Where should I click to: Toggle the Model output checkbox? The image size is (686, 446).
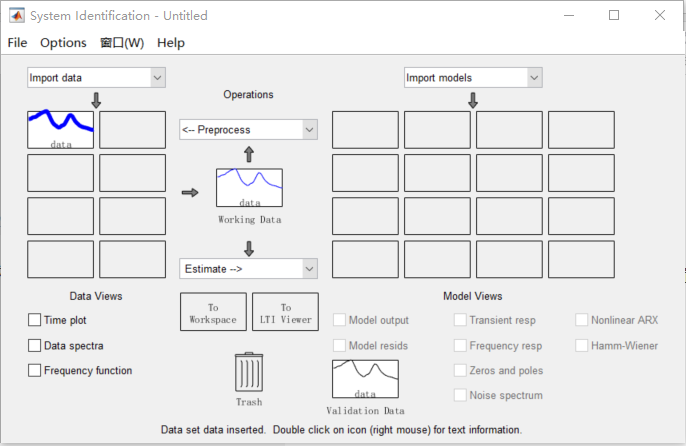tap(339, 320)
